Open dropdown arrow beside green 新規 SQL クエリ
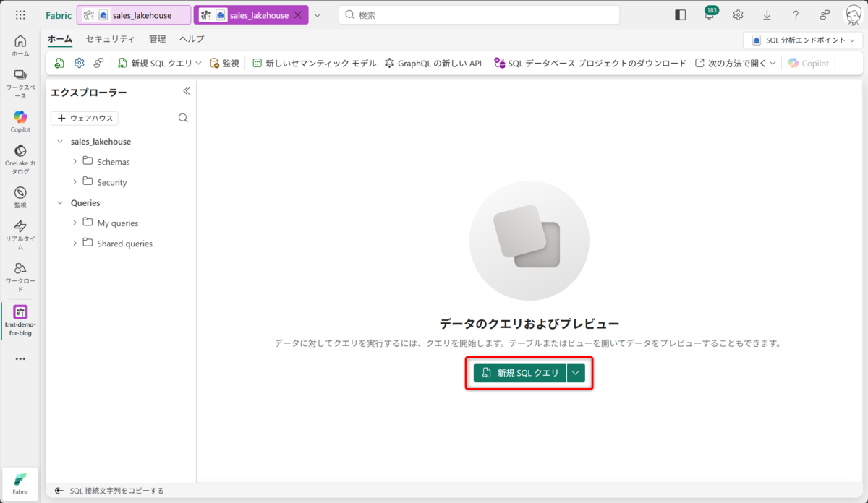The image size is (868, 503). coord(576,373)
